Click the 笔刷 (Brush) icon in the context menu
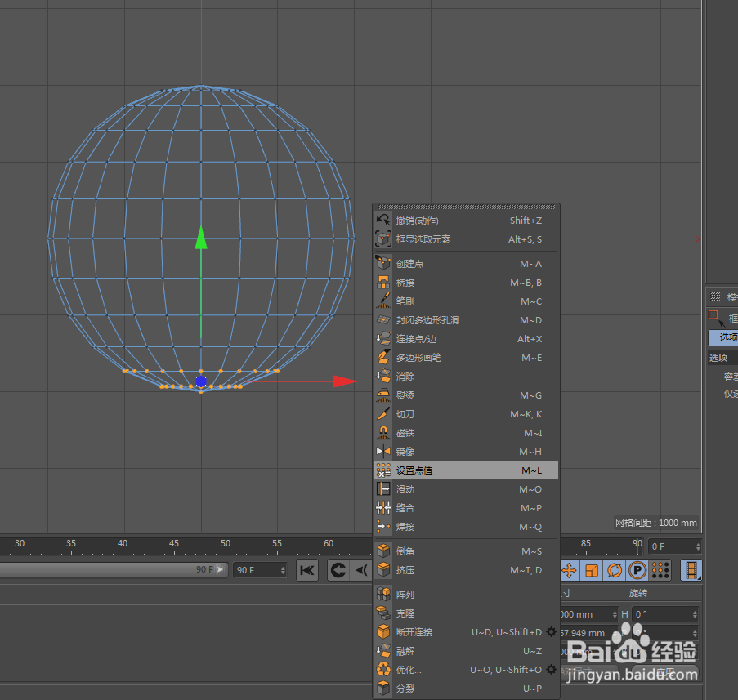 coord(383,301)
